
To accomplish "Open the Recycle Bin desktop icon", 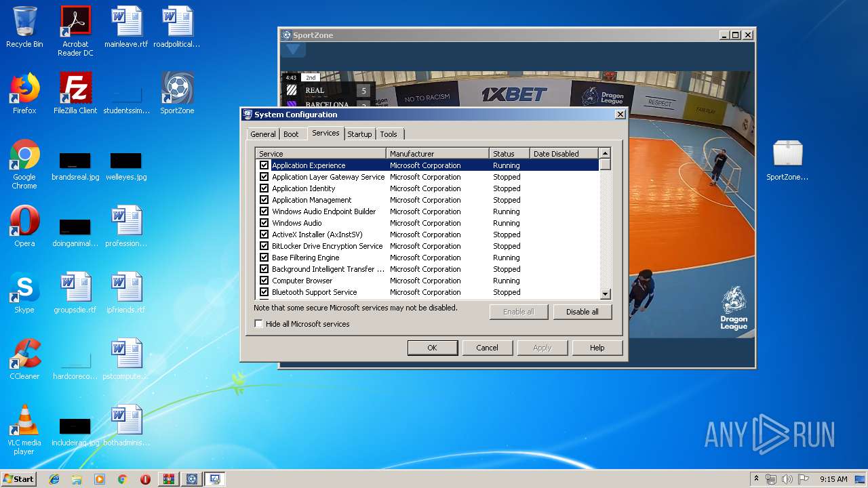I will click(x=24, y=27).
